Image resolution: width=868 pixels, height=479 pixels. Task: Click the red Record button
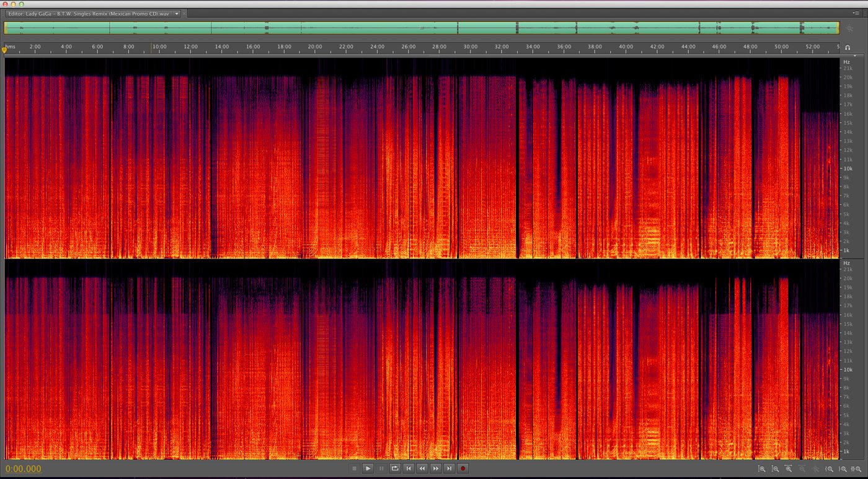(463, 468)
